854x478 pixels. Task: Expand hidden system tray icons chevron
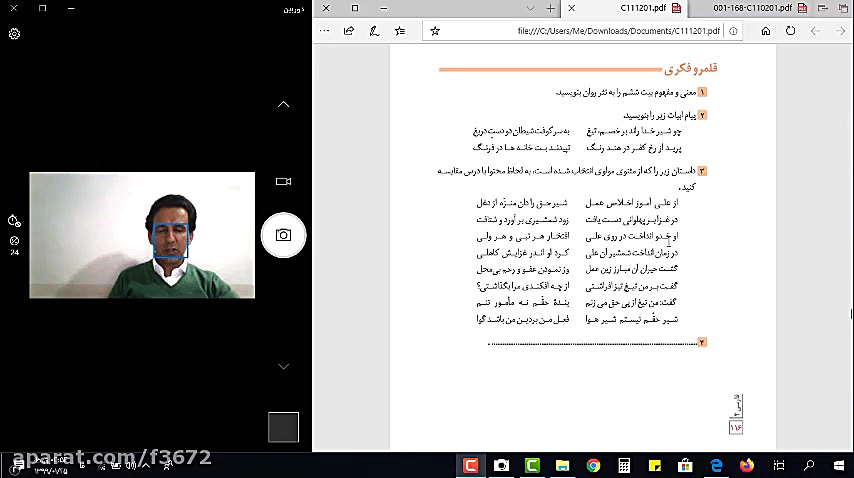click(146, 465)
